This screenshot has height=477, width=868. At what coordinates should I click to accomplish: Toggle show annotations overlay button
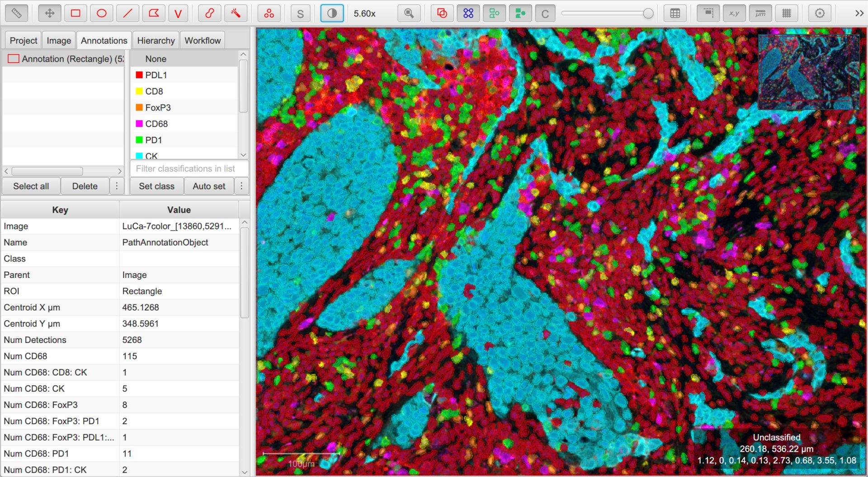point(442,14)
